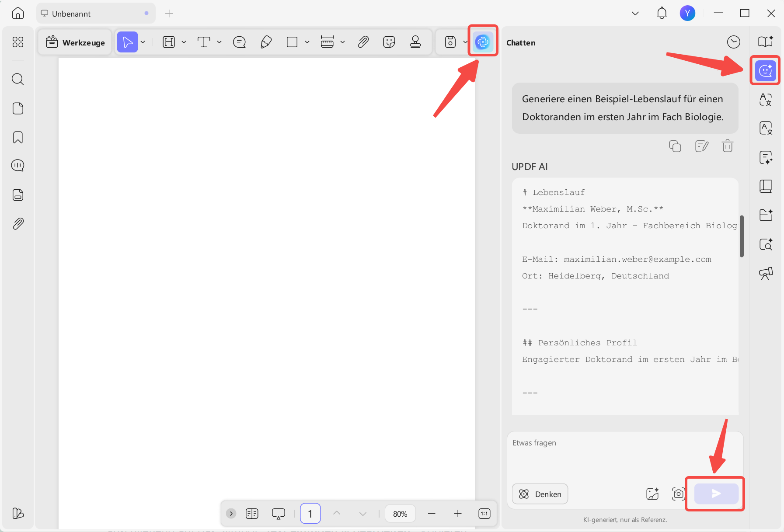784x532 pixels.
Task: Expand the shape tool dropdown
Action: (307, 42)
